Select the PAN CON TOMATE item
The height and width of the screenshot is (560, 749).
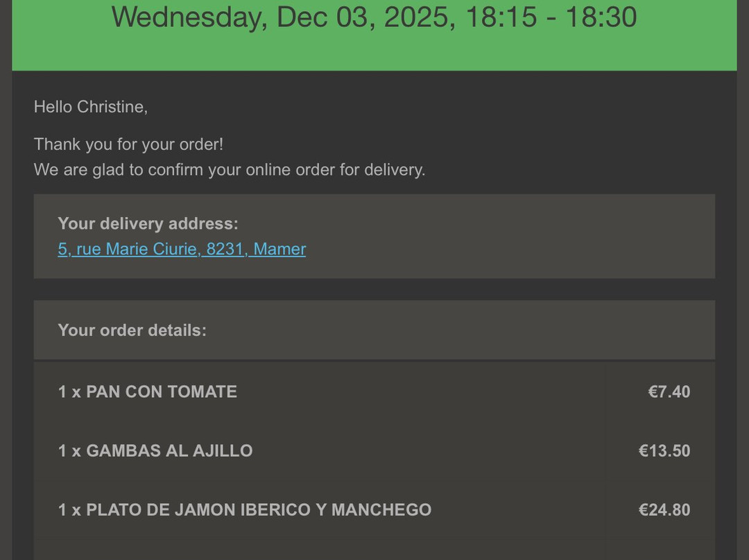pos(148,392)
